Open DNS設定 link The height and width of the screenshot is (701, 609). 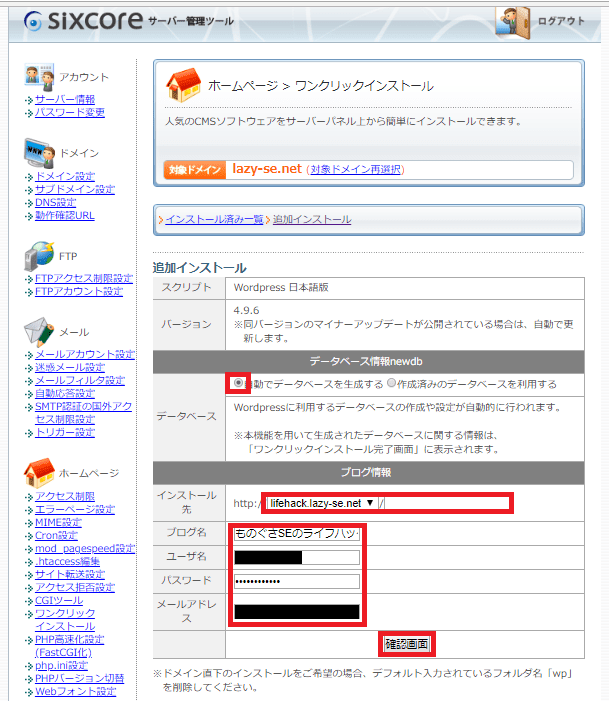click(x=55, y=202)
